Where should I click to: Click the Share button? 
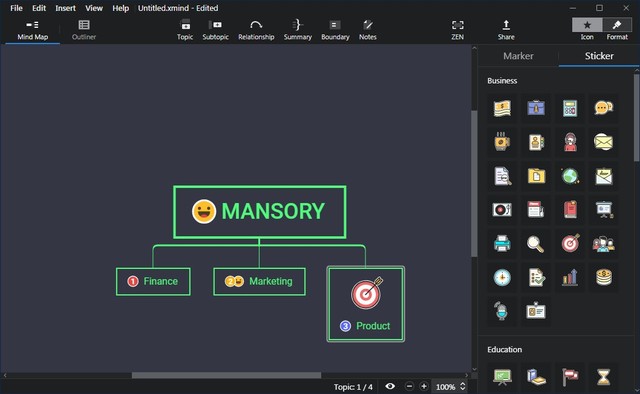tap(506, 30)
